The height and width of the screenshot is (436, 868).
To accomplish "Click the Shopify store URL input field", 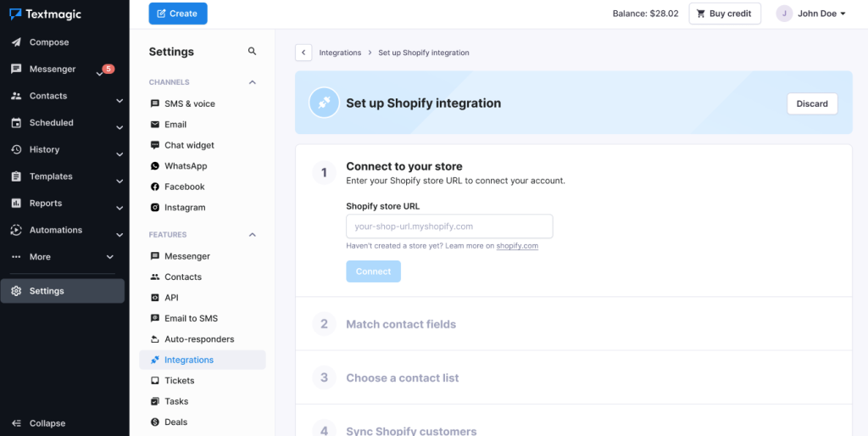I will click(449, 226).
